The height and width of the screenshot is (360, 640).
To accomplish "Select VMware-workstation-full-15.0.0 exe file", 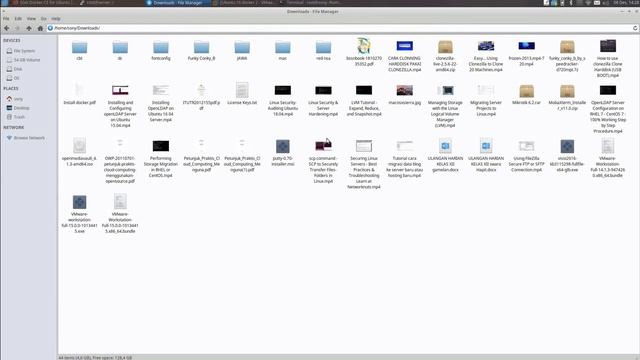I will click(x=80, y=214).
